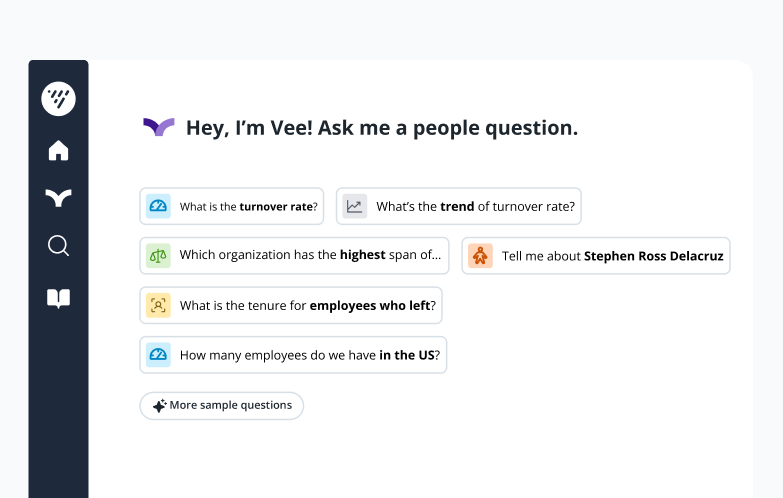Click gauge icon on US employees question
This screenshot has height=498, width=783.
[x=158, y=355]
